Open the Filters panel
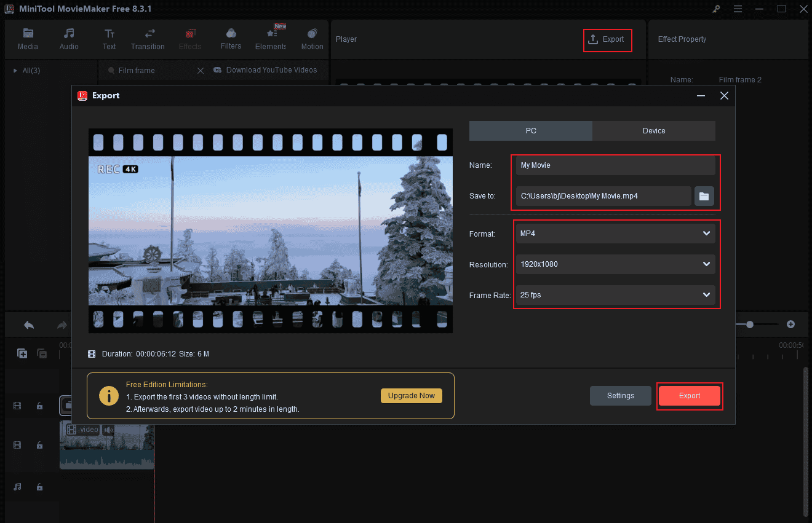This screenshot has height=523, width=812. pyautogui.click(x=231, y=38)
